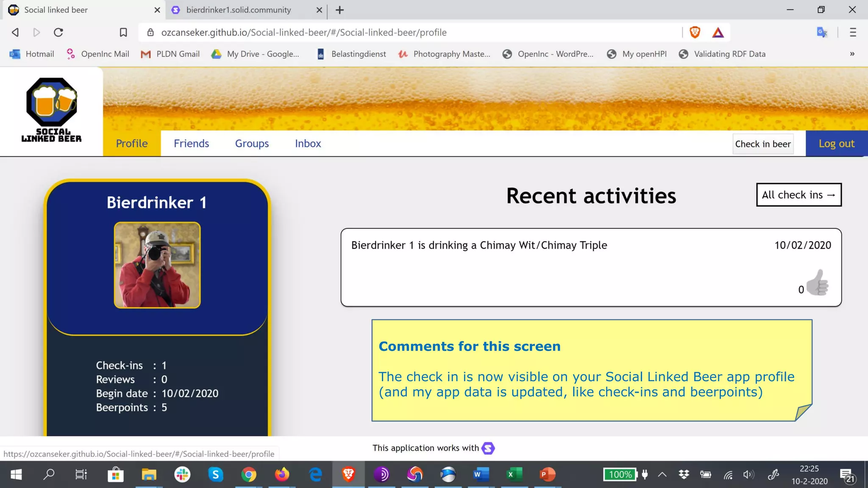The height and width of the screenshot is (488, 868).
Task: Click the taskbar clock showing 22:25
Action: [809, 474]
